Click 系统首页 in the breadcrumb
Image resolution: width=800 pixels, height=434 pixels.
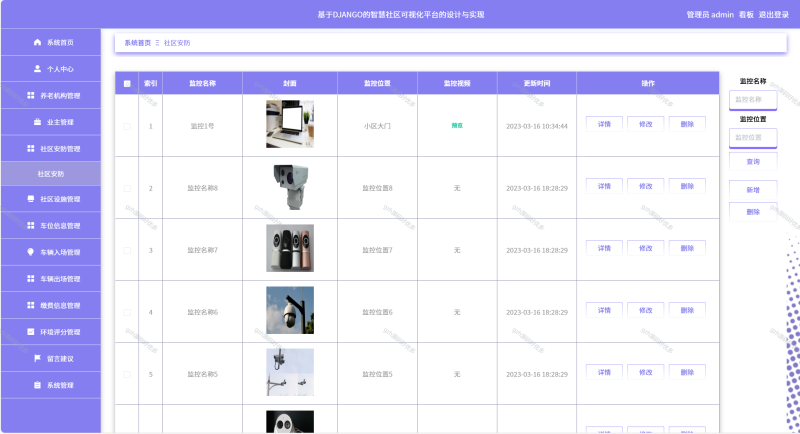click(138, 43)
